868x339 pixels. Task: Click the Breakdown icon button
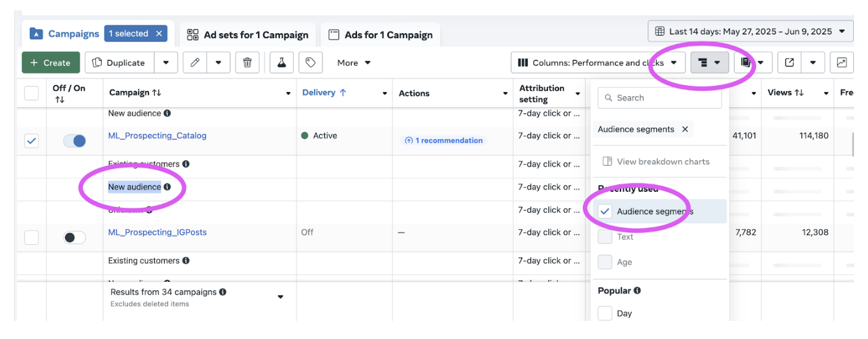tap(710, 63)
